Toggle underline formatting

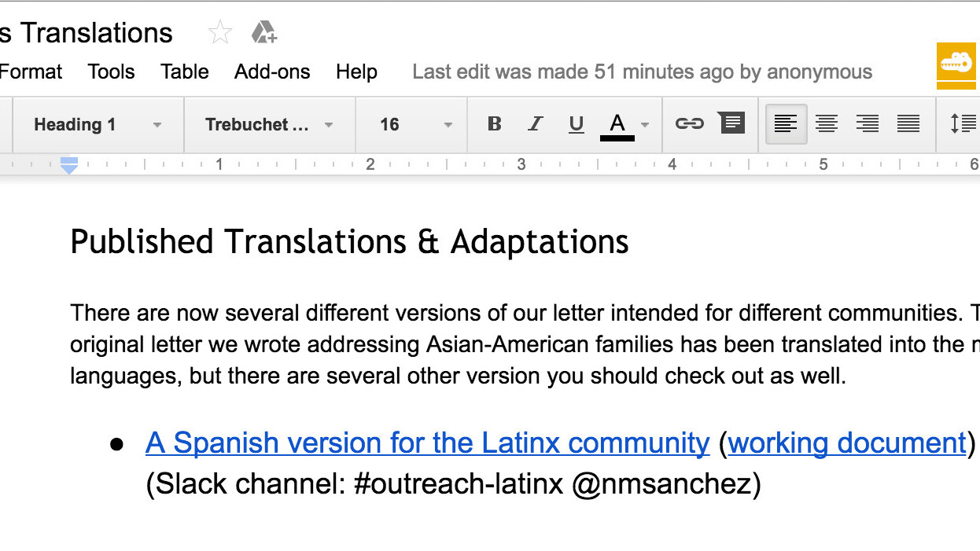(x=577, y=123)
